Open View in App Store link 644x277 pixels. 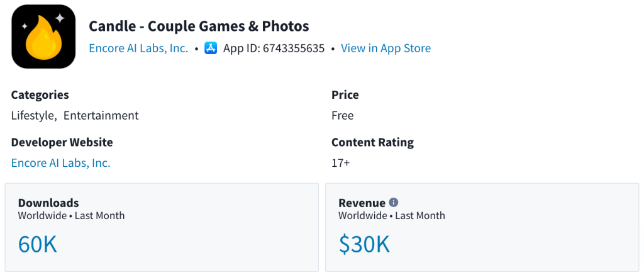point(386,48)
